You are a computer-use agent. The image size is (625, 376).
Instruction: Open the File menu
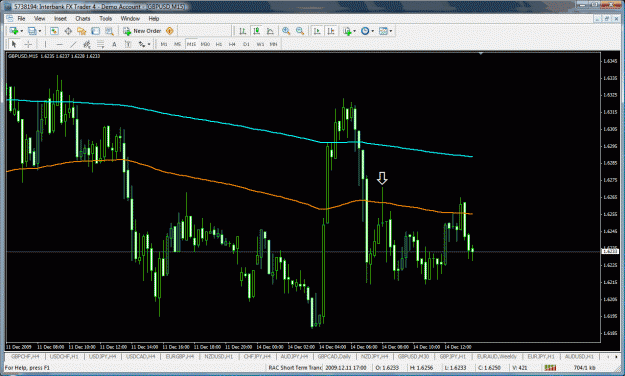21,18
